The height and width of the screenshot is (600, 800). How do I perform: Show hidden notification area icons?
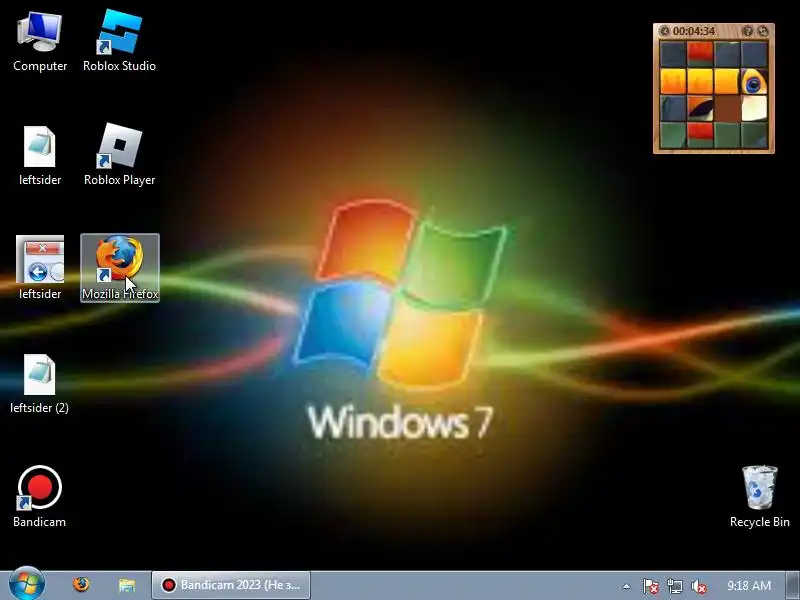click(x=627, y=586)
